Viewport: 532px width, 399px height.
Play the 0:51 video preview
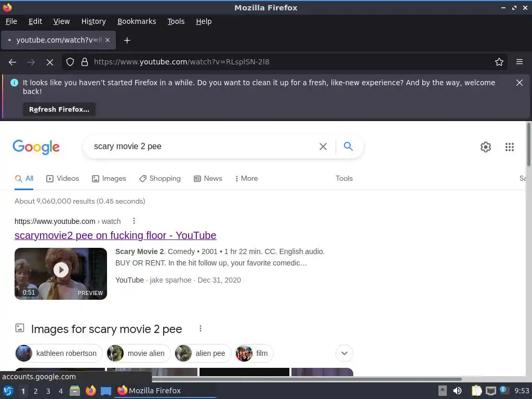point(61,273)
